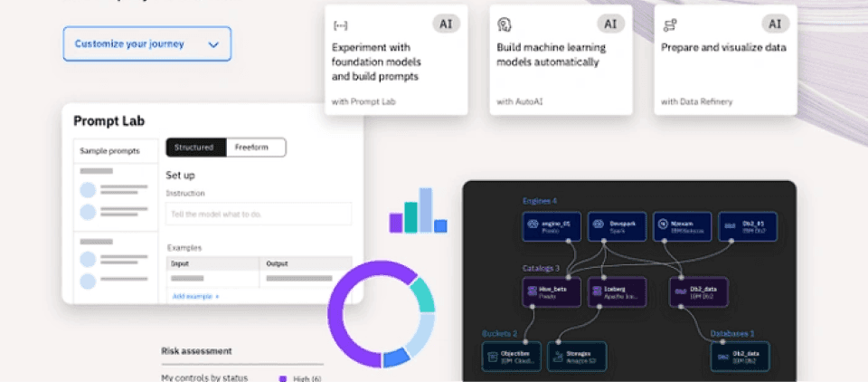Click the Risk assessment heading
Image resolution: width=868 pixels, height=382 pixels.
pos(196,351)
